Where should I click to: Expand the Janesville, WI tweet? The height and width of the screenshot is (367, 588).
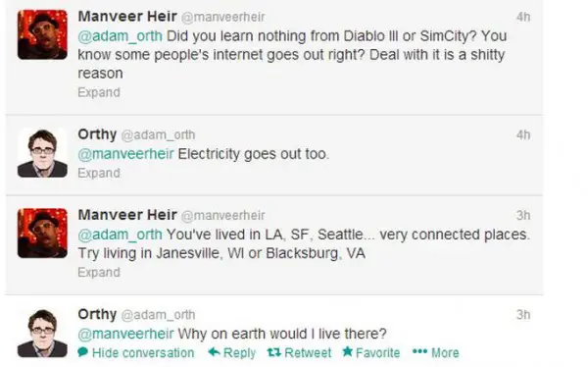coord(99,273)
